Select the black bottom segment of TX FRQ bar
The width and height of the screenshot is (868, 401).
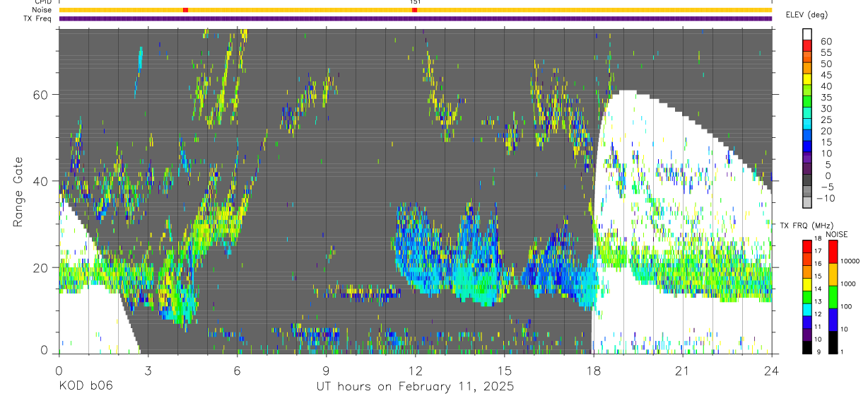click(x=807, y=347)
